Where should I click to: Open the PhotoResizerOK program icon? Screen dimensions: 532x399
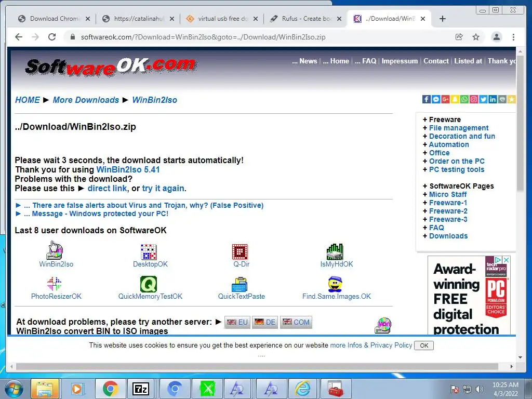tap(54, 284)
